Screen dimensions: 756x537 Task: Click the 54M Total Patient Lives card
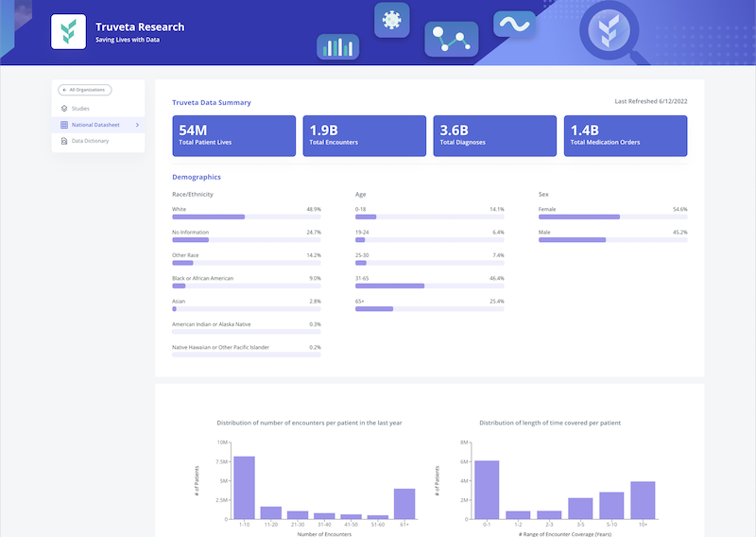click(x=233, y=135)
